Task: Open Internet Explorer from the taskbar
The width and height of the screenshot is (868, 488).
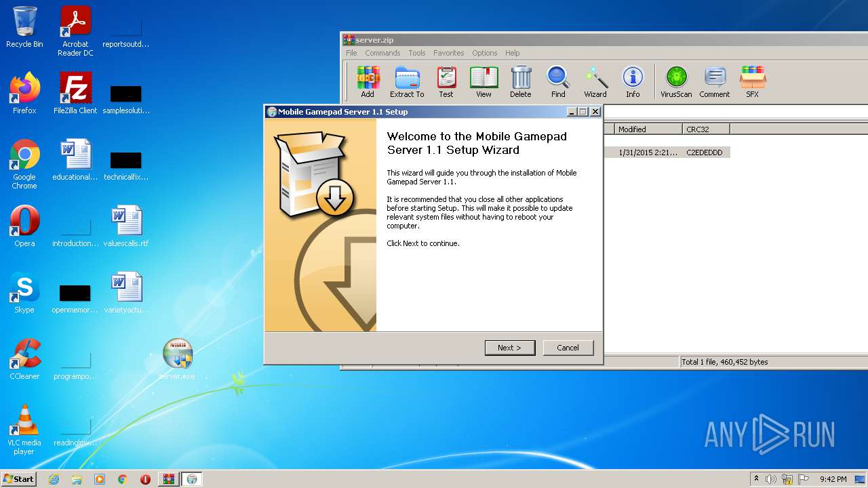Action: pyautogui.click(x=54, y=479)
